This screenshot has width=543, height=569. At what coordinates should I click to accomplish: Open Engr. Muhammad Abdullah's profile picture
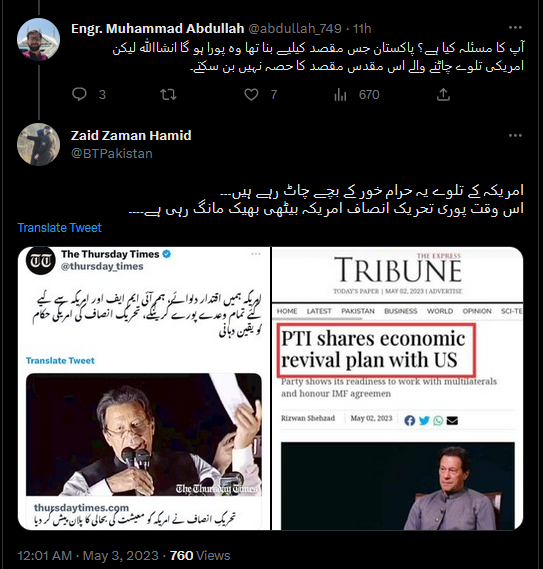(x=38, y=39)
